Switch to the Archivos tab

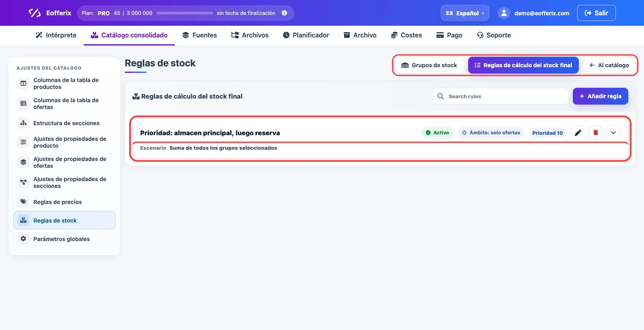click(250, 35)
